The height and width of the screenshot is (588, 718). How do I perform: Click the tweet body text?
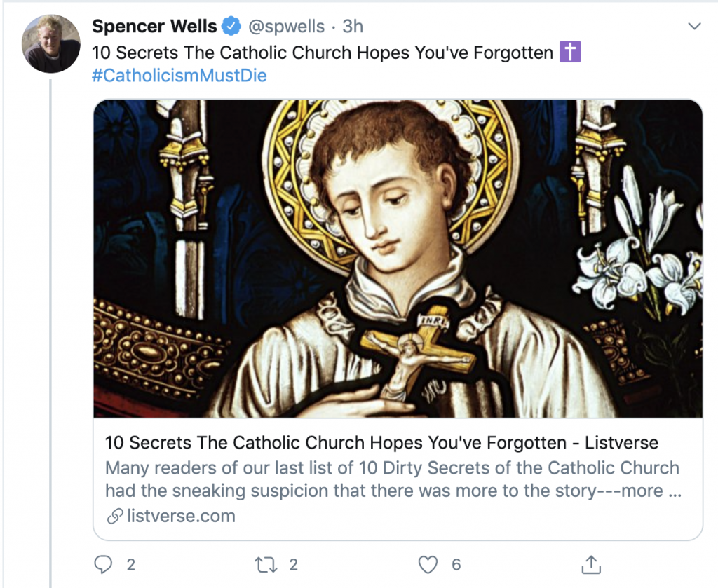tap(323, 53)
